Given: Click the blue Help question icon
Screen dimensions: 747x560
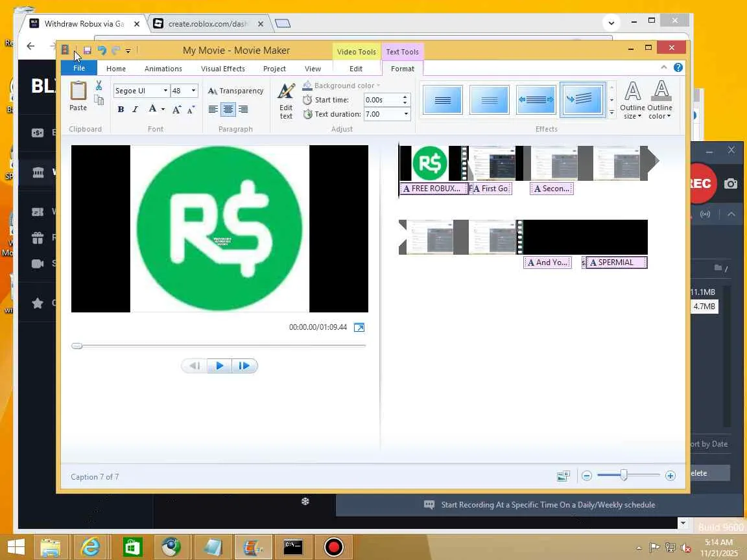Looking at the screenshot, I should (678, 67).
